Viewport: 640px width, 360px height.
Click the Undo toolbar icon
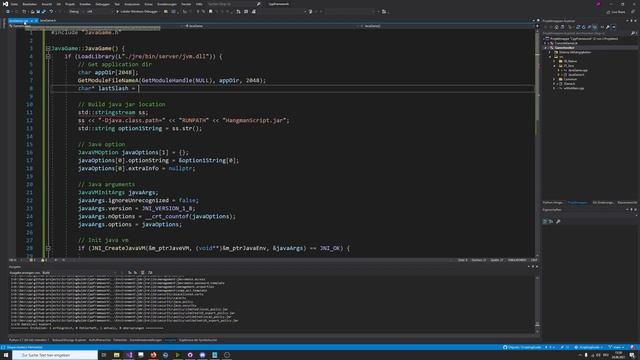click(x=51, y=12)
